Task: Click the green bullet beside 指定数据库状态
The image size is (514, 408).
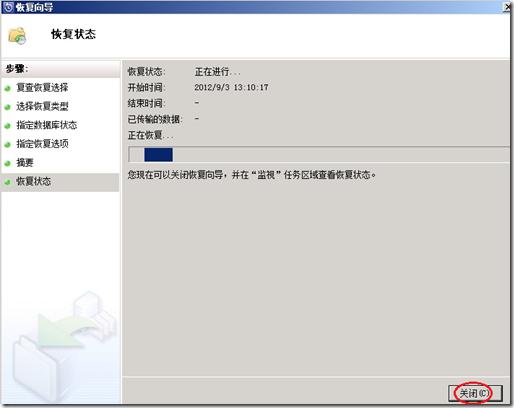Action: 8,126
